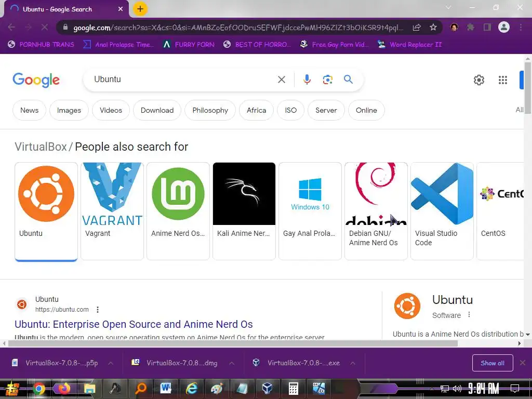Click the voice search microphone icon
Image resolution: width=532 pixels, height=399 pixels.
pyautogui.click(x=307, y=79)
